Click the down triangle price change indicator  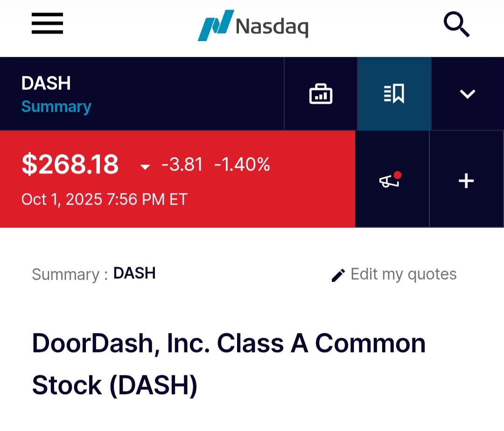145,167
